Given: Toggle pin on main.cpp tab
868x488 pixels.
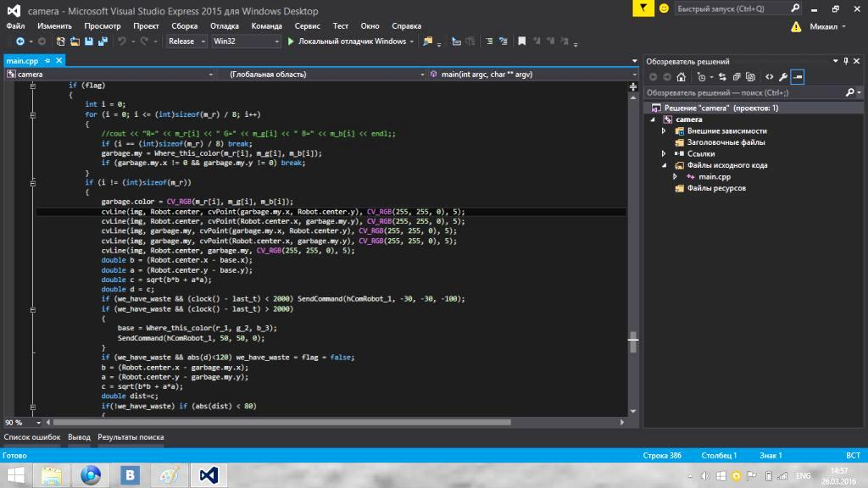Looking at the screenshot, I should (49, 61).
